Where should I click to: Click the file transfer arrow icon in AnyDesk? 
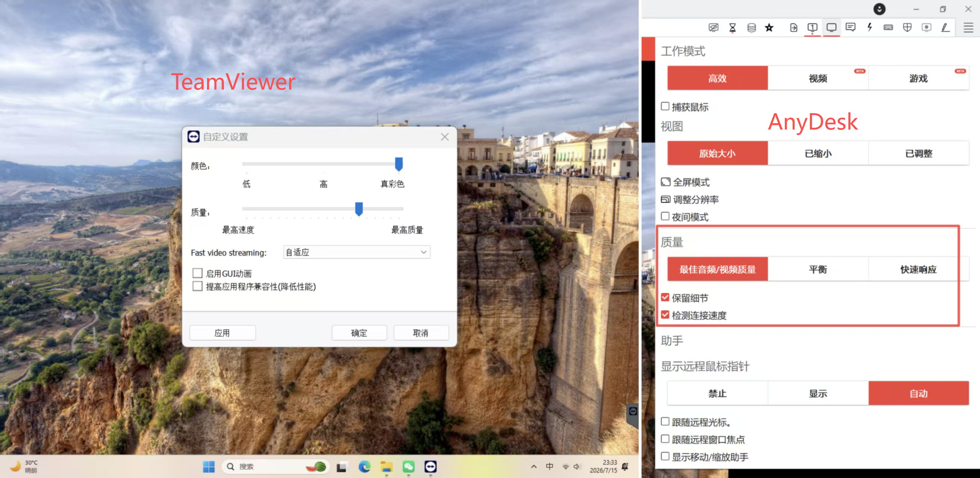pyautogui.click(x=793, y=27)
